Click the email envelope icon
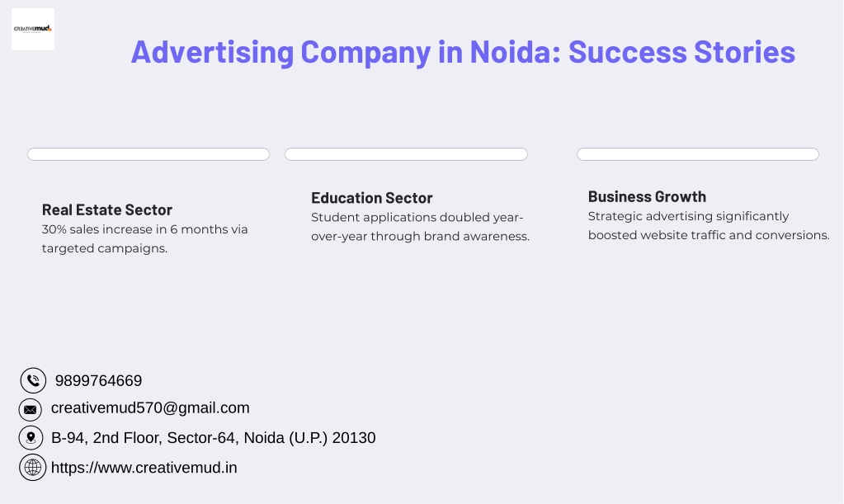Viewport: 844px width, 504px height. (31, 410)
